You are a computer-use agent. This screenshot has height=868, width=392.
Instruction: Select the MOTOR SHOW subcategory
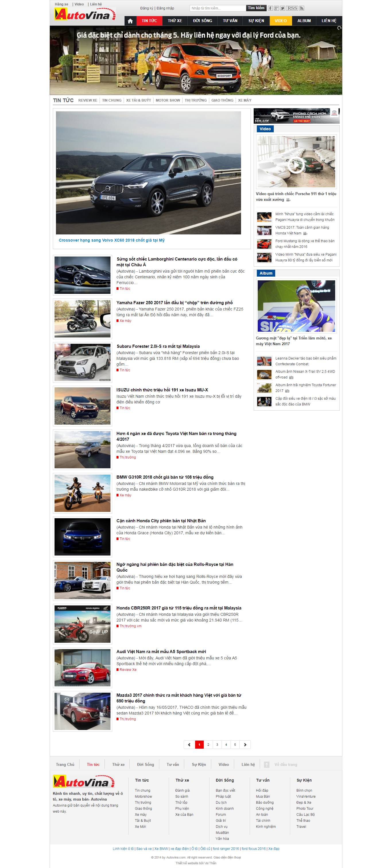click(x=168, y=100)
